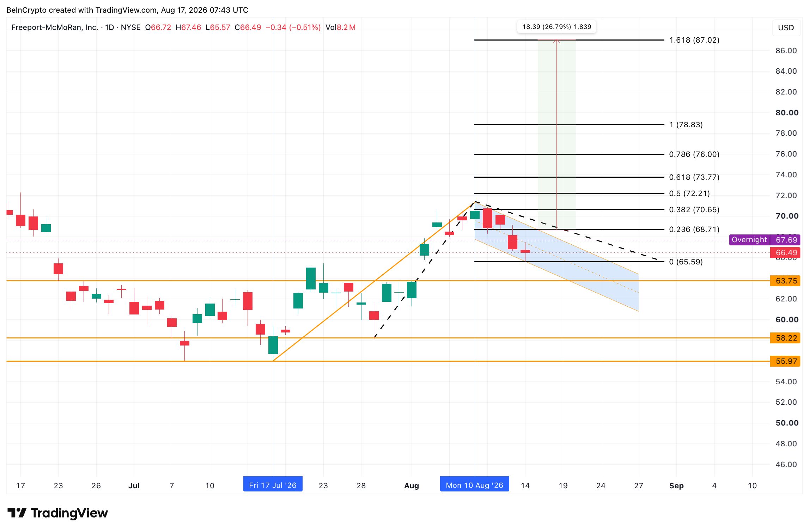This screenshot has height=532, width=809.
Task: Click the 54.00 price axis tick
Action: pyautogui.click(x=786, y=381)
